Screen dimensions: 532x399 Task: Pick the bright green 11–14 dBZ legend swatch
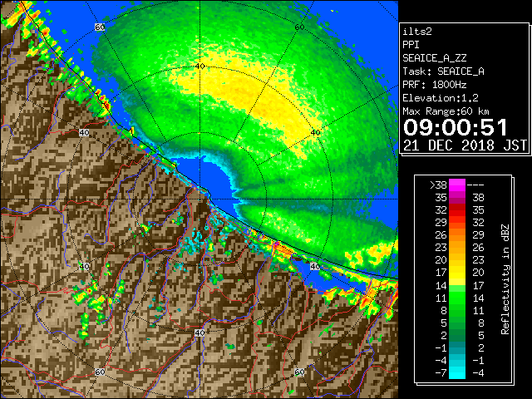(x=457, y=298)
